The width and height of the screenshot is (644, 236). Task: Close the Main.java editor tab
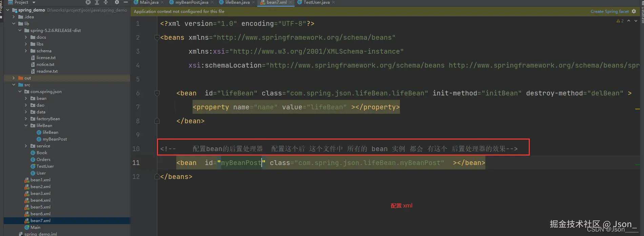tap(162, 2)
